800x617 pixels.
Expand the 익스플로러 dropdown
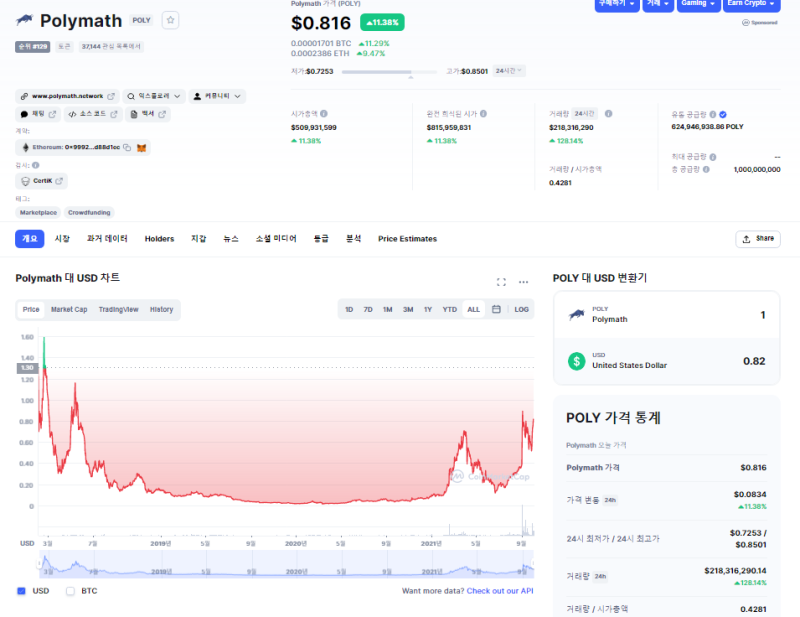[154, 96]
